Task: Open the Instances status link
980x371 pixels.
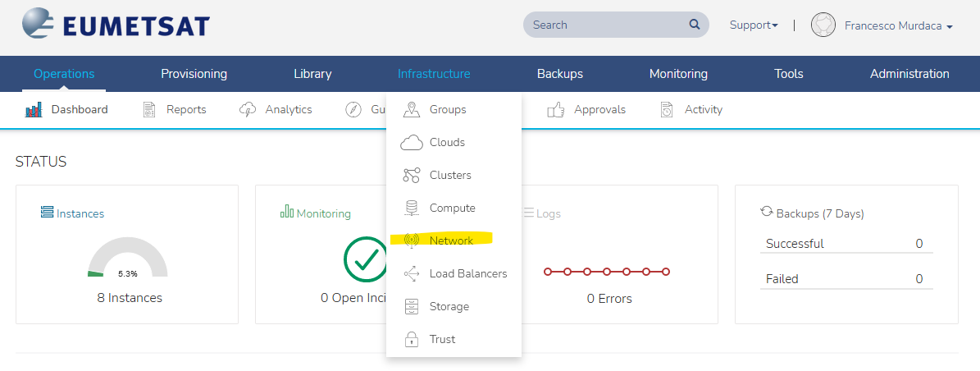Action: click(80, 213)
